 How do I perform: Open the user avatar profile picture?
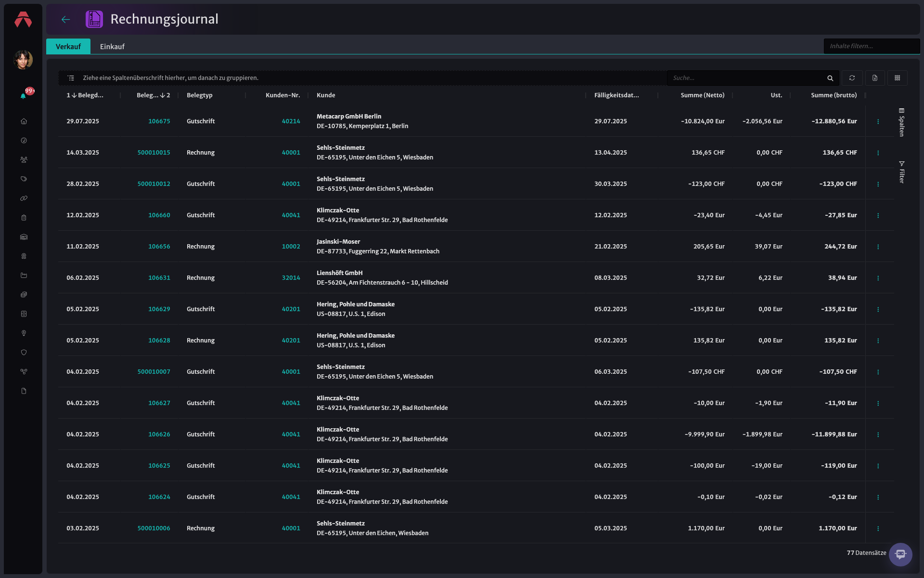23,60
